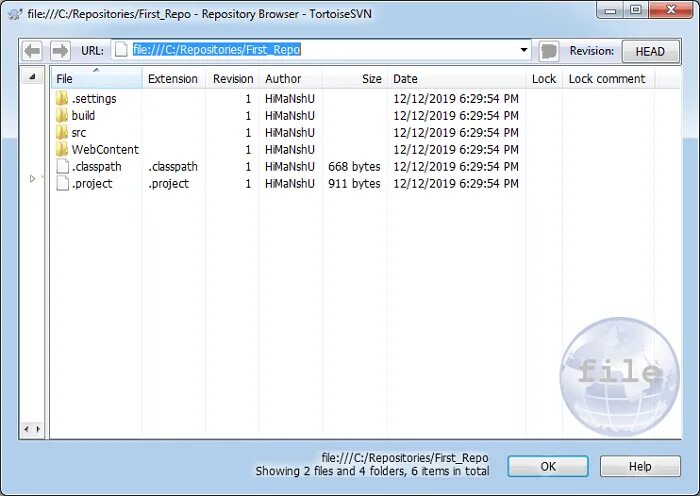The image size is (700, 496).
Task: Click inside the repository URL field
Action: [321, 50]
